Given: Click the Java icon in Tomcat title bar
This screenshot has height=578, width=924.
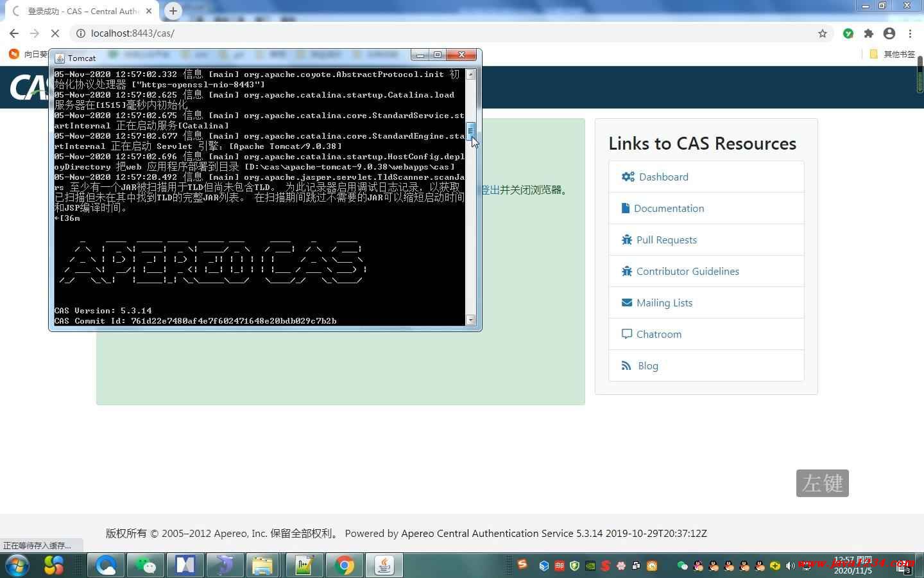Looking at the screenshot, I should pyautogui.click(x=60, y=58).
